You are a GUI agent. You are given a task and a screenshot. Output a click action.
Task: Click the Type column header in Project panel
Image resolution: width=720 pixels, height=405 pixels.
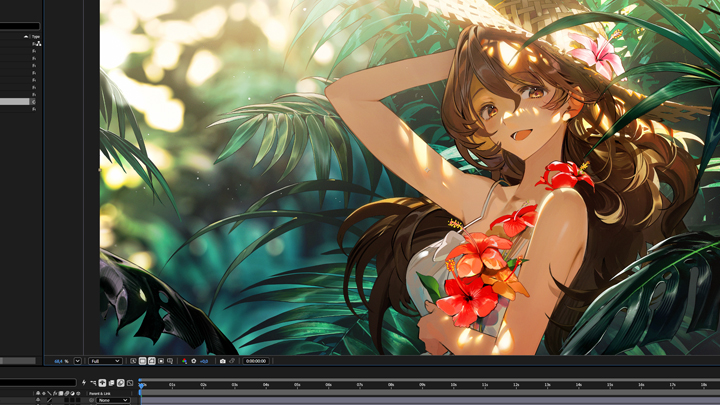tap(36, 37)
